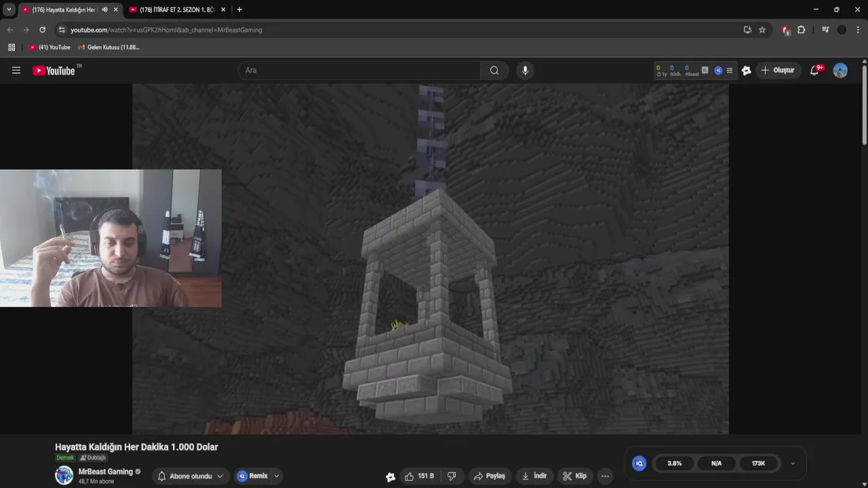
Task: Open the Oluştur create button
Action: 778,70
